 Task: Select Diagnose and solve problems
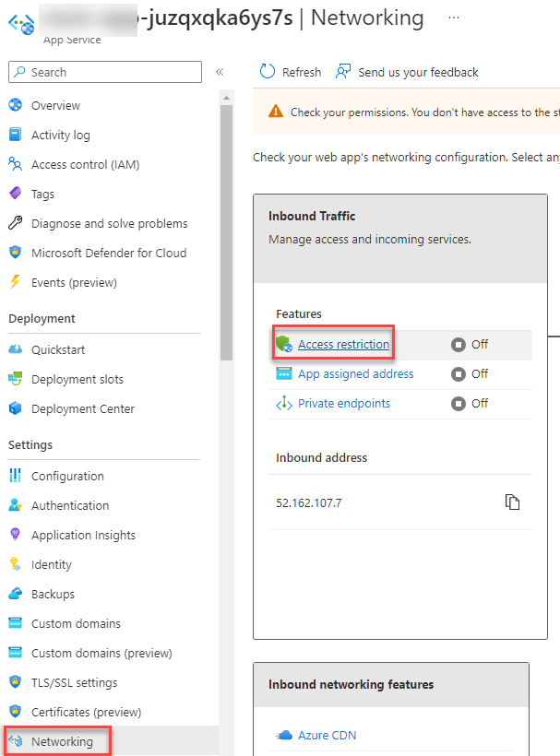(112, 223)
